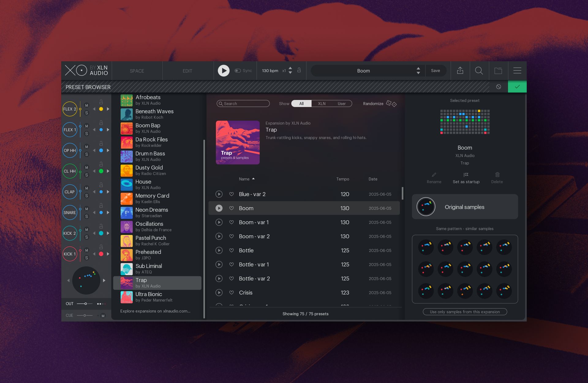Solo the CL HH channel

(87, 175)
